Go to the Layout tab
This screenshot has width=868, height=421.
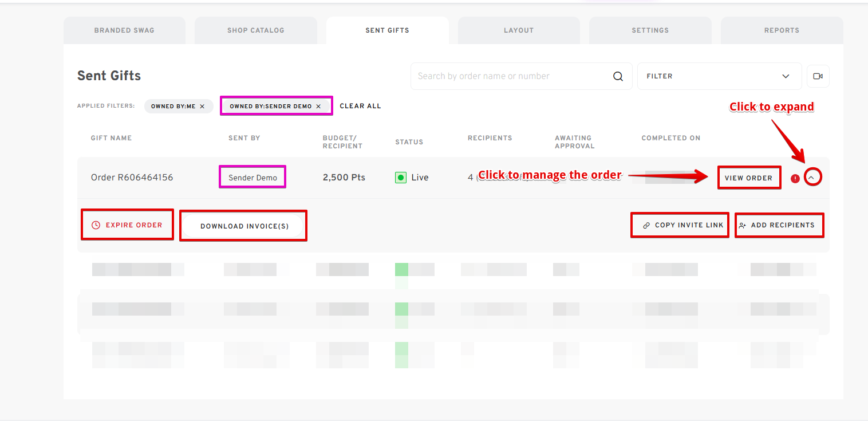tap(518, 30)
